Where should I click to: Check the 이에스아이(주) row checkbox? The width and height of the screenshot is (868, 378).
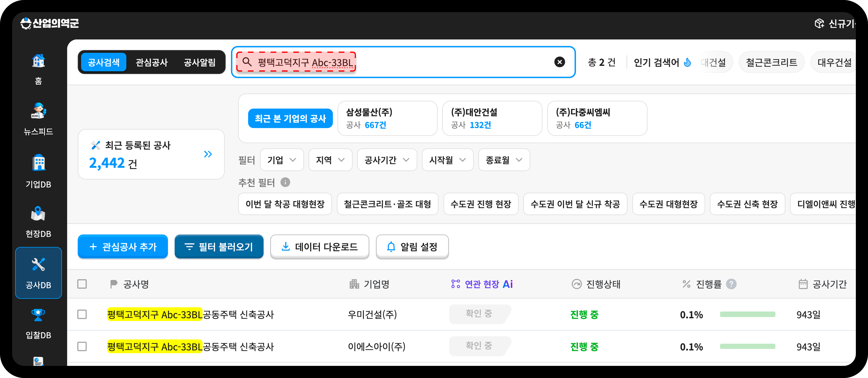82,346
